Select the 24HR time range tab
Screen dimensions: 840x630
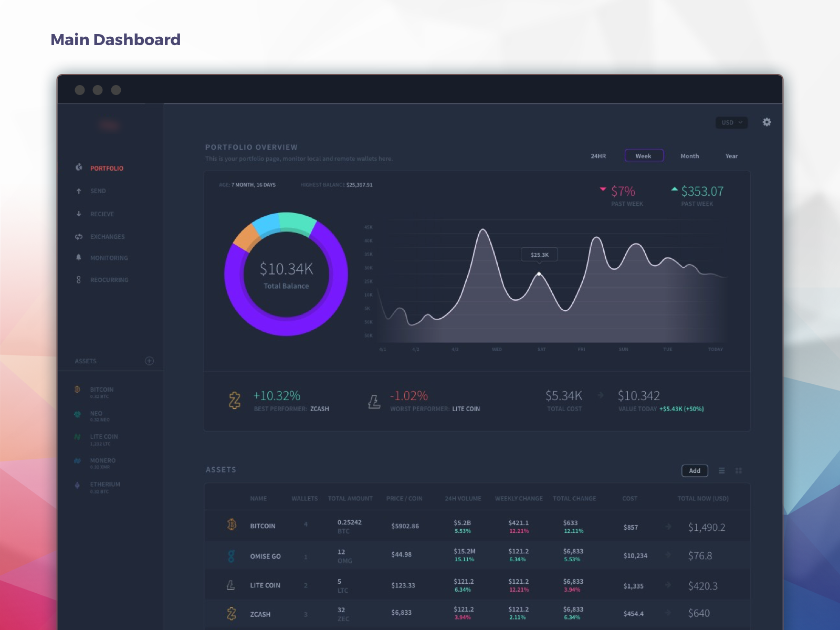[x=598, y=156]
